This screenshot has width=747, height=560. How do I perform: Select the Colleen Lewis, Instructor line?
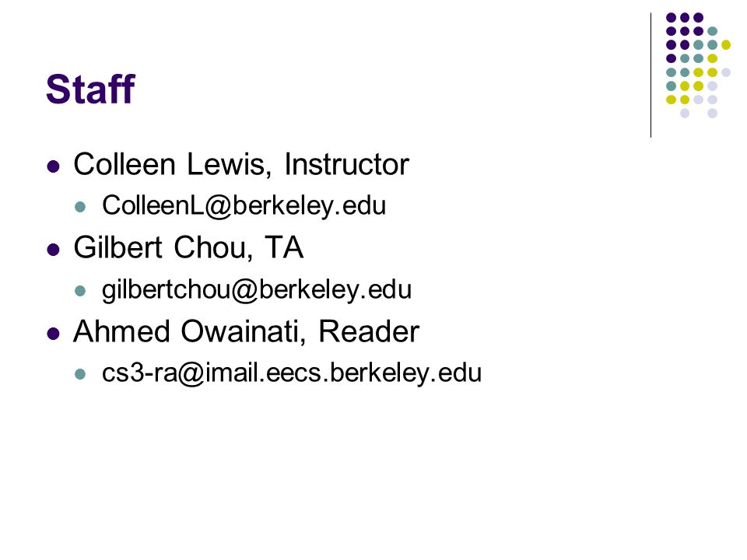click(241, 165)
